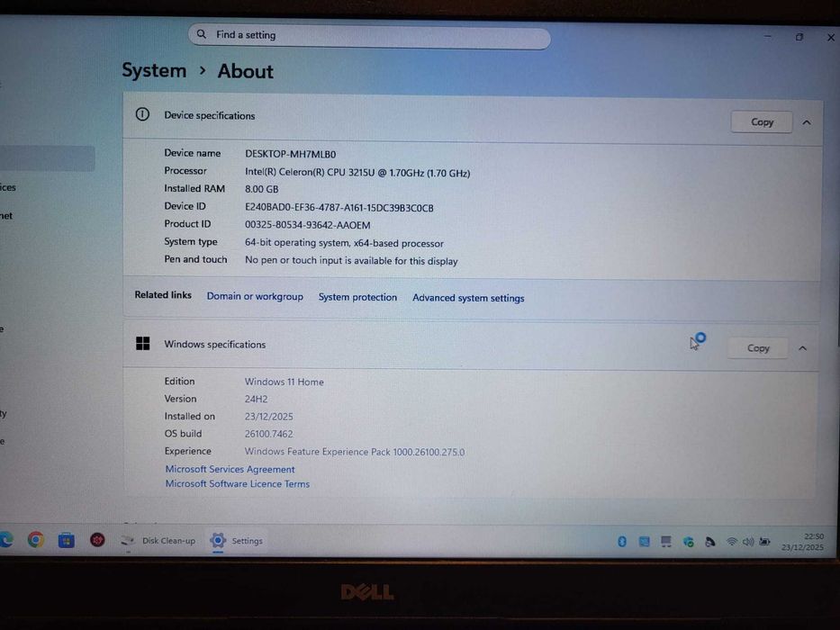The image size is (840, 630).
Task: Open Microsoft Software Licence Terms link
Action: click(238, 484)
